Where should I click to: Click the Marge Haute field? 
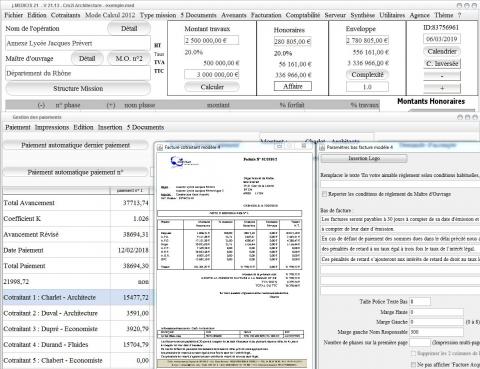(436, 312)
